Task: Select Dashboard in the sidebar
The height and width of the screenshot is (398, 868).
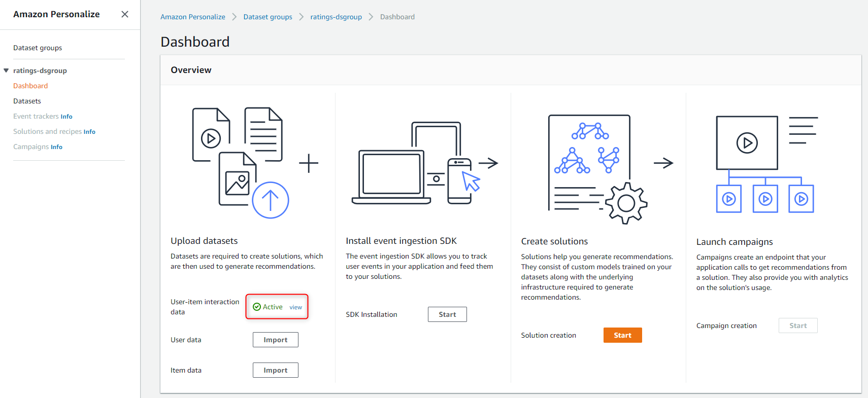Action: [30, 86]
